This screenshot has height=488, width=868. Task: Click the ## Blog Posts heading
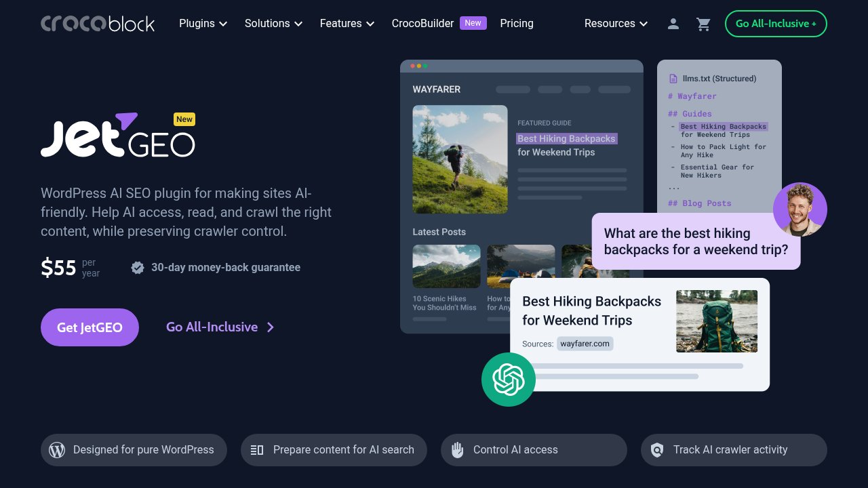700,203
